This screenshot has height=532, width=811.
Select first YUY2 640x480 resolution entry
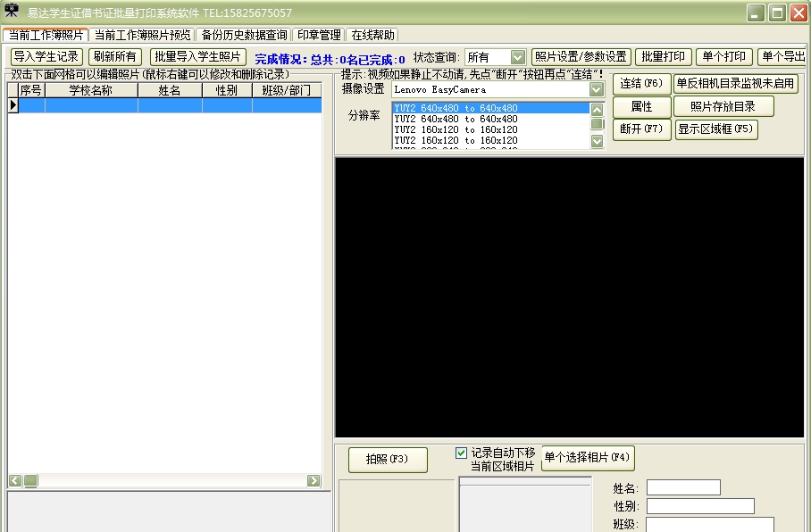coord(490,108)
